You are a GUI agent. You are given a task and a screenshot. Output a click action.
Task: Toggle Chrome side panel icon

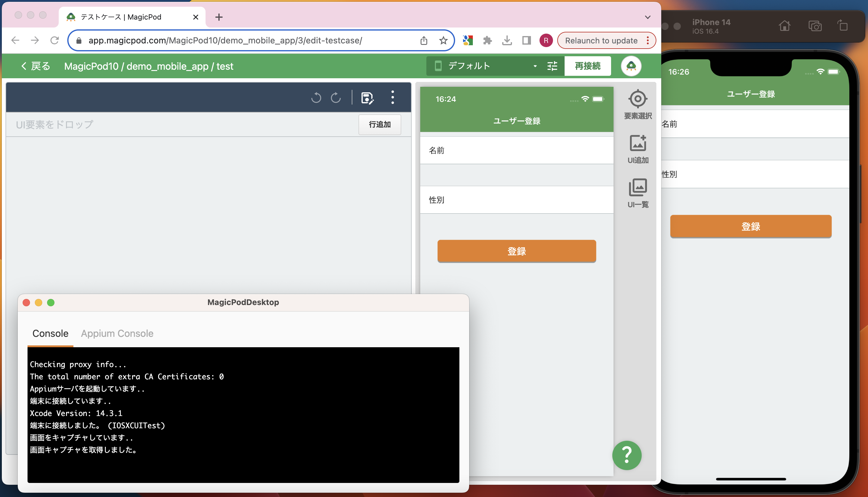[x=527, y=41]
